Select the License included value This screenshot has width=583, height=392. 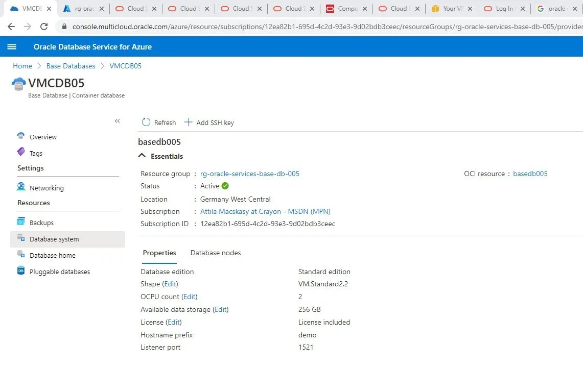click(324, 322)
